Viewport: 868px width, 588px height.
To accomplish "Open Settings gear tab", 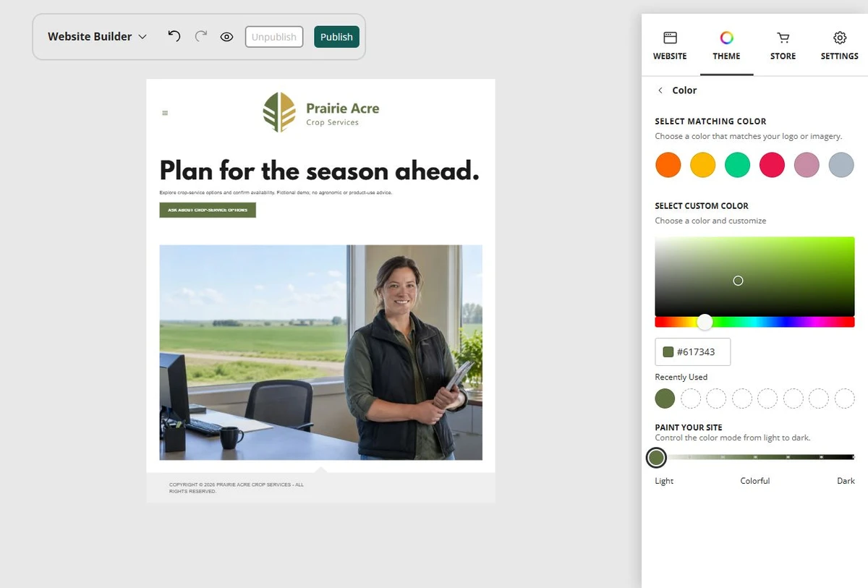I will click(x=839, y=46).
